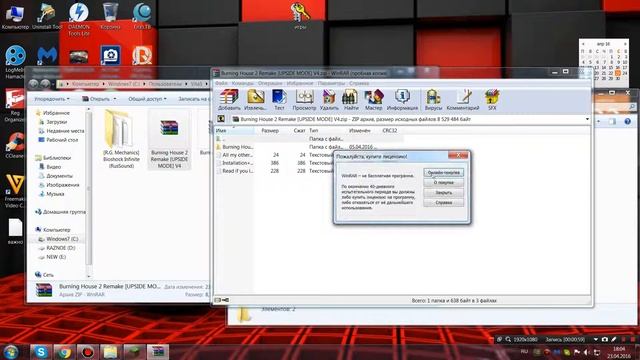Click the Explorer back navigation arrow

(33, 84)
